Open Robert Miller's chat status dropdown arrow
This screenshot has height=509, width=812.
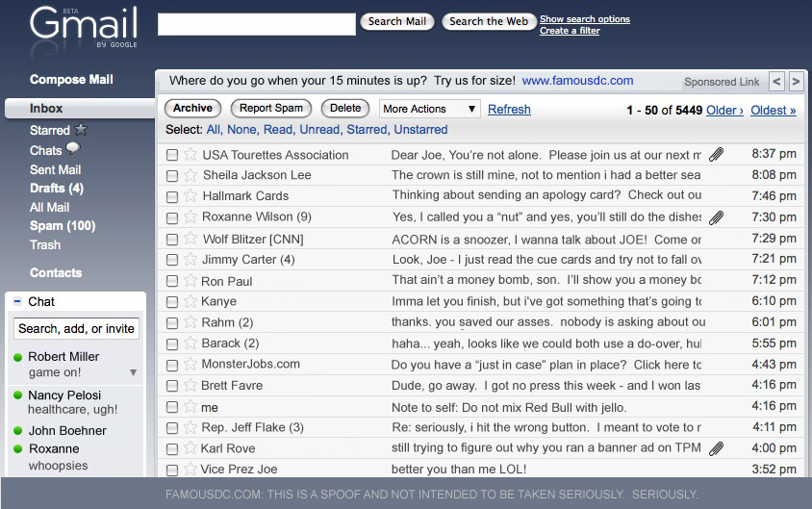pyautogui.click(x=133, y=372)
